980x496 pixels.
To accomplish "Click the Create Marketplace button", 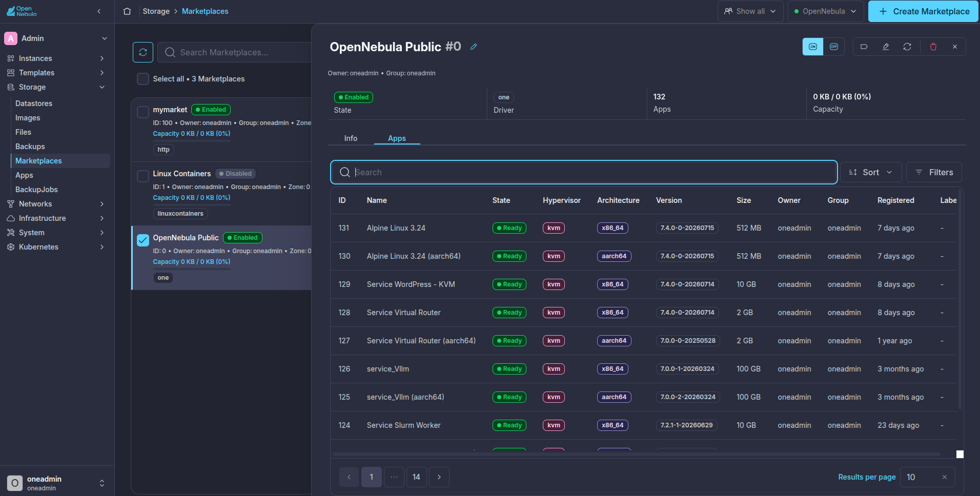I will click(923, 11).
